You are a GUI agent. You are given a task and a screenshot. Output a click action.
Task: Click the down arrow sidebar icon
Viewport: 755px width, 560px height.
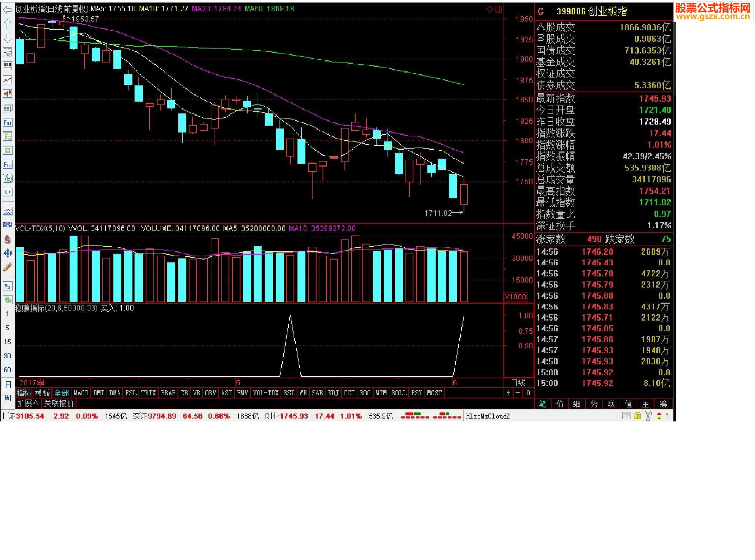tap(7, 38)
